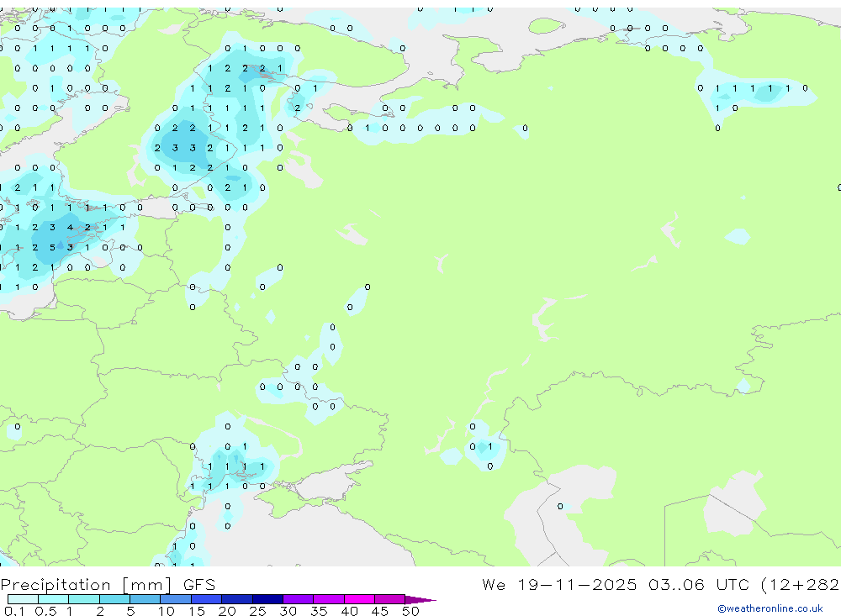The image size is (841, 616).
Task: Click the '45' legend scale label
Action: coord(380,611)
